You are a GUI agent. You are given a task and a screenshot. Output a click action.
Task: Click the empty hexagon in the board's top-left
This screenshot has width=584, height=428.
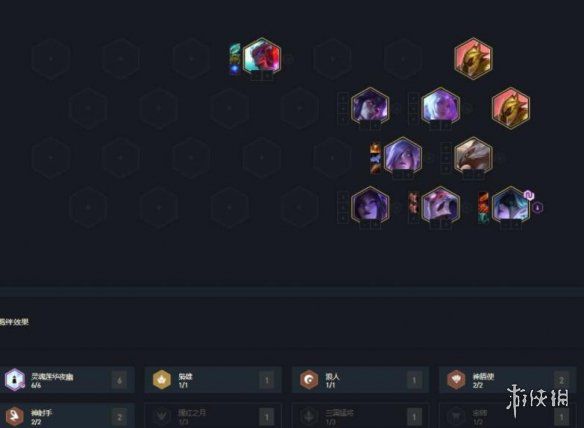51,58
